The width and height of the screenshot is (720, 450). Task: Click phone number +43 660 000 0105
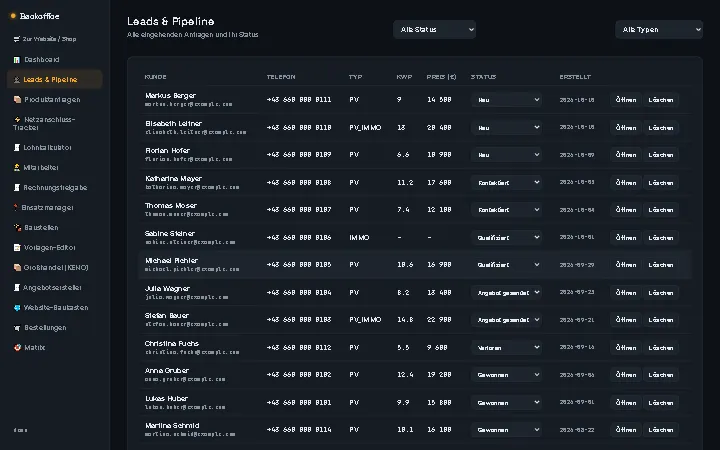[299, 264]
